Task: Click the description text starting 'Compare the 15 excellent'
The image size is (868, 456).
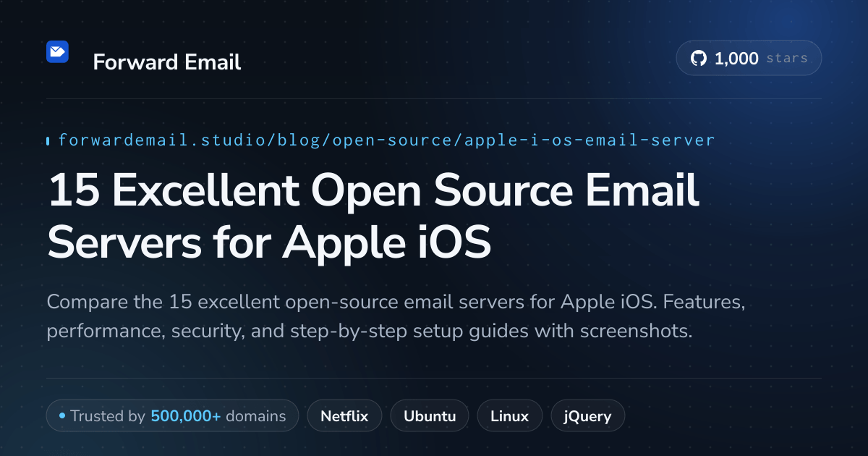Action: point(396,317)
